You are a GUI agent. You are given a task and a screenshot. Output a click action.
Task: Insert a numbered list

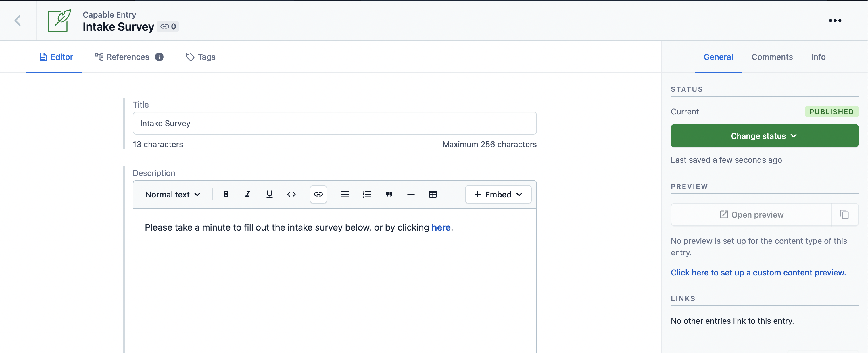367,194
